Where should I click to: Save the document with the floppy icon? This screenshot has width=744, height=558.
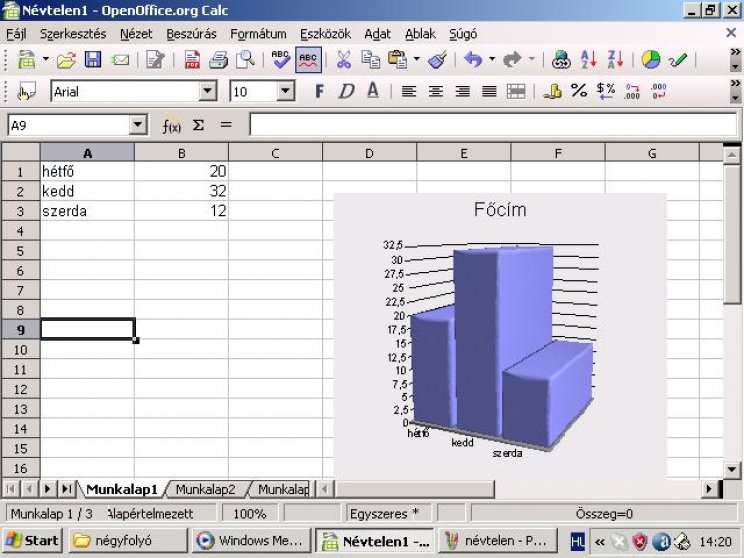point(93,60)
